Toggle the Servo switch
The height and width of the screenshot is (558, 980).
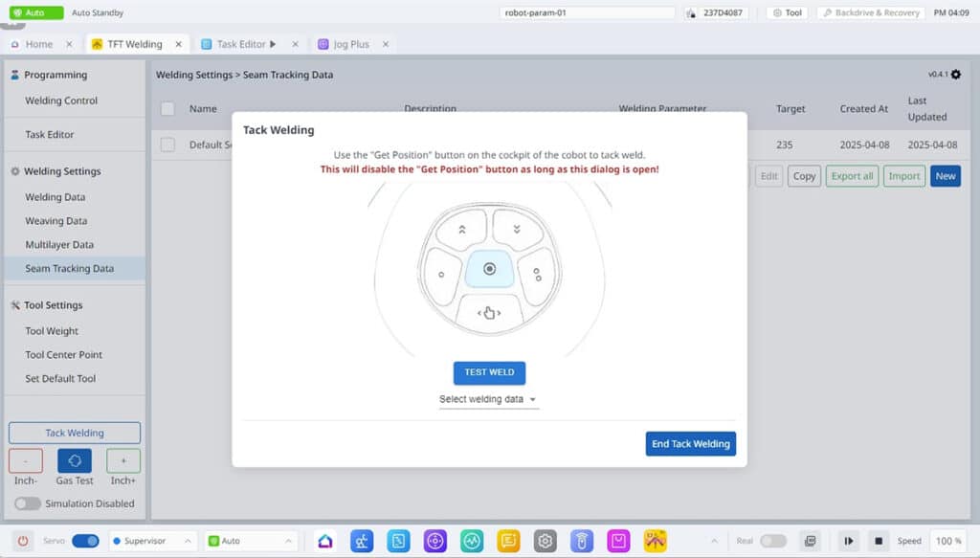click(85, 541)
